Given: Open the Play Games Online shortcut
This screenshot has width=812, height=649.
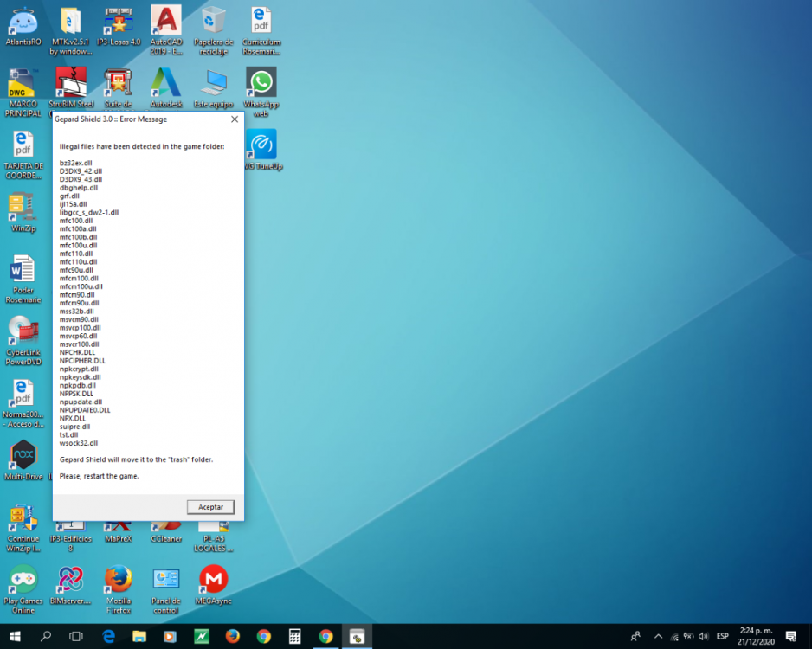Looking at the screenshot, I should coord(23,580).
